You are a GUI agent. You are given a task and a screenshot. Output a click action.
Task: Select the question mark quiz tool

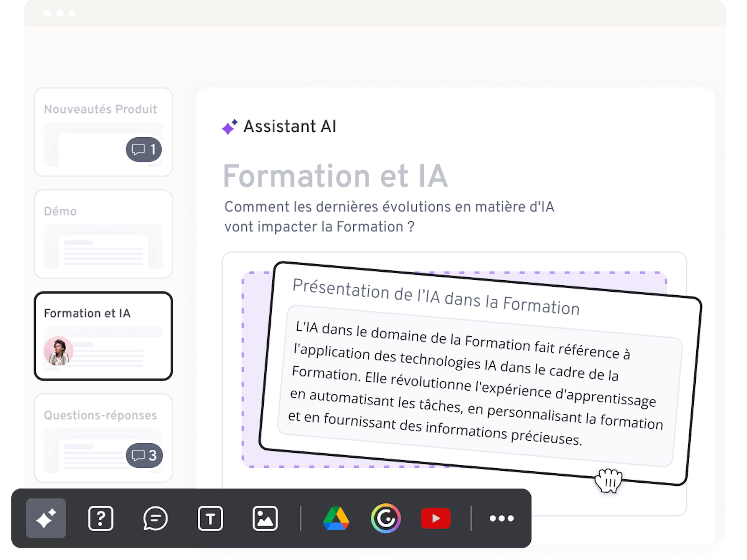[x=100, y=518]
